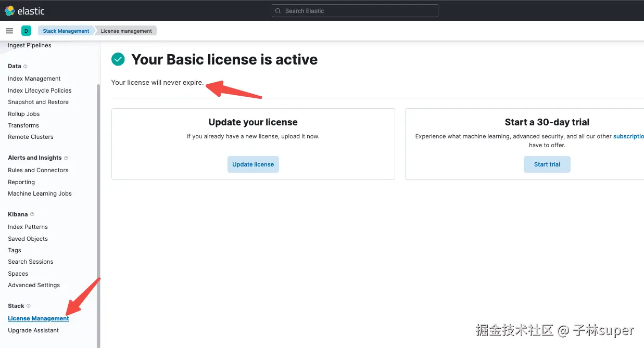Click the Kibana section heading
The width and height of the screenshot is (644, 348).
tap(18, 214)
